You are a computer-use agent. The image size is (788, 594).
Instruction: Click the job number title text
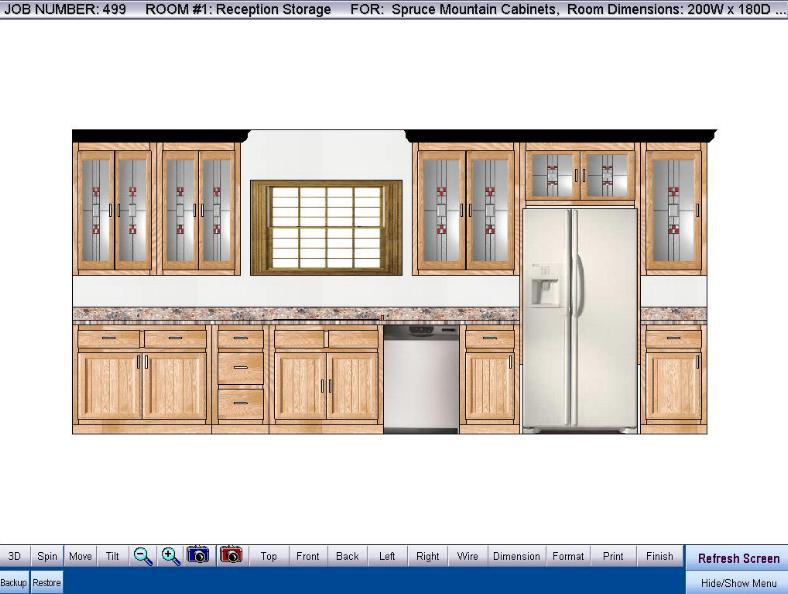65,9
